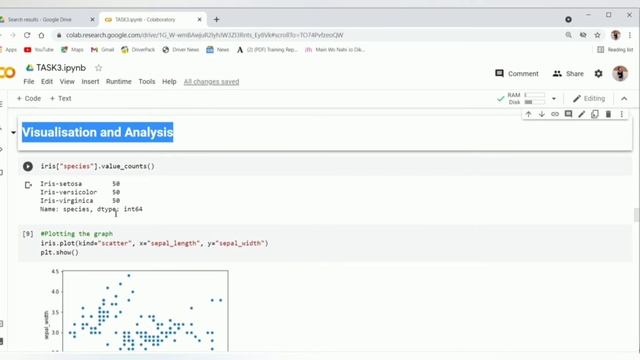The image size is (640, 360).
Task: Move cell down with arrow icon
Action: 542,114
